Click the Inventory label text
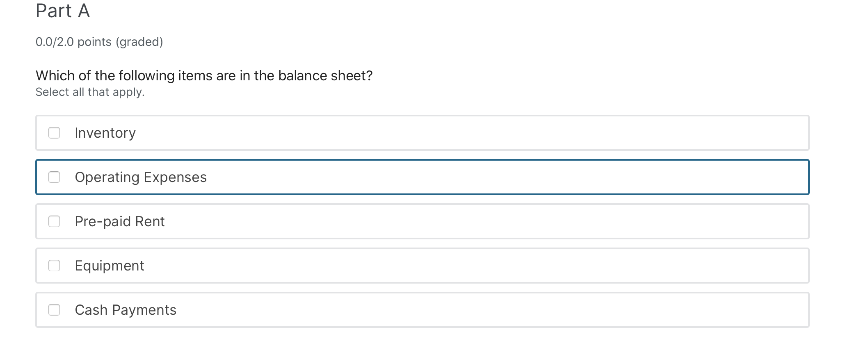Screen dimensions: 868x359 [x=105, y=133]
